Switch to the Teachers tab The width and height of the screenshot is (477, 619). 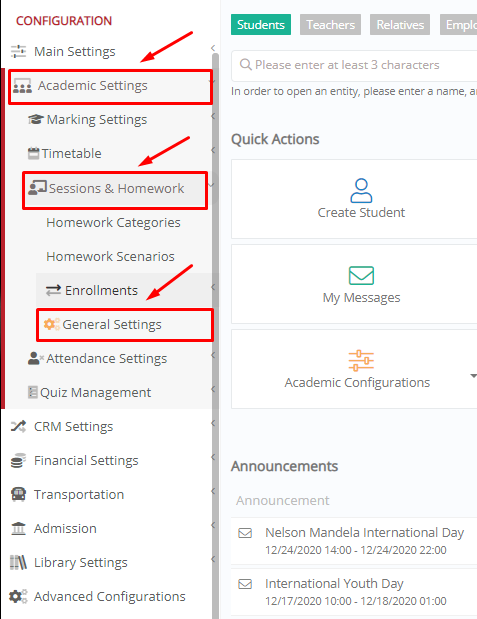pos(331,24)
